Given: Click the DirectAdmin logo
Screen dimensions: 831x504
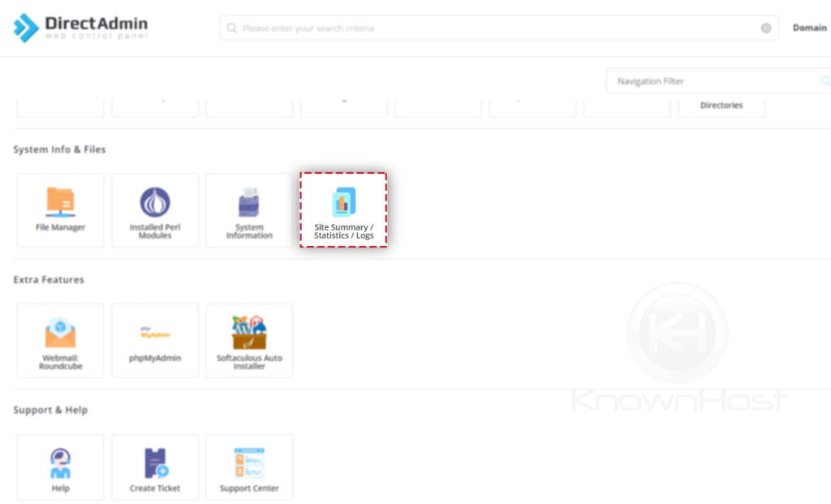Looking at the screenshot, I should pos(80,28).
